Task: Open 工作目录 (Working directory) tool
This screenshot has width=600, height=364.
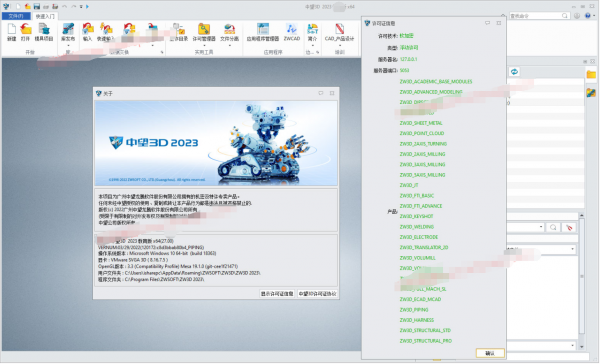Action: [179, 32]
